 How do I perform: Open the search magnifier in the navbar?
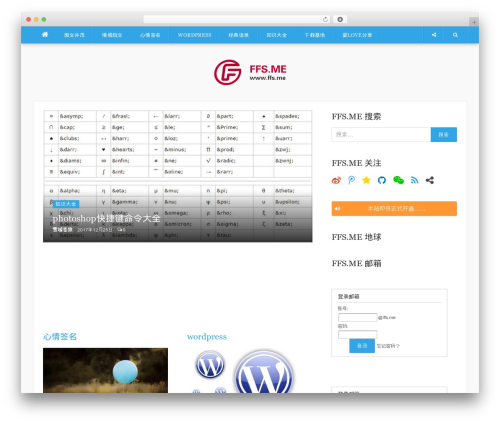[x=455, y=35]
